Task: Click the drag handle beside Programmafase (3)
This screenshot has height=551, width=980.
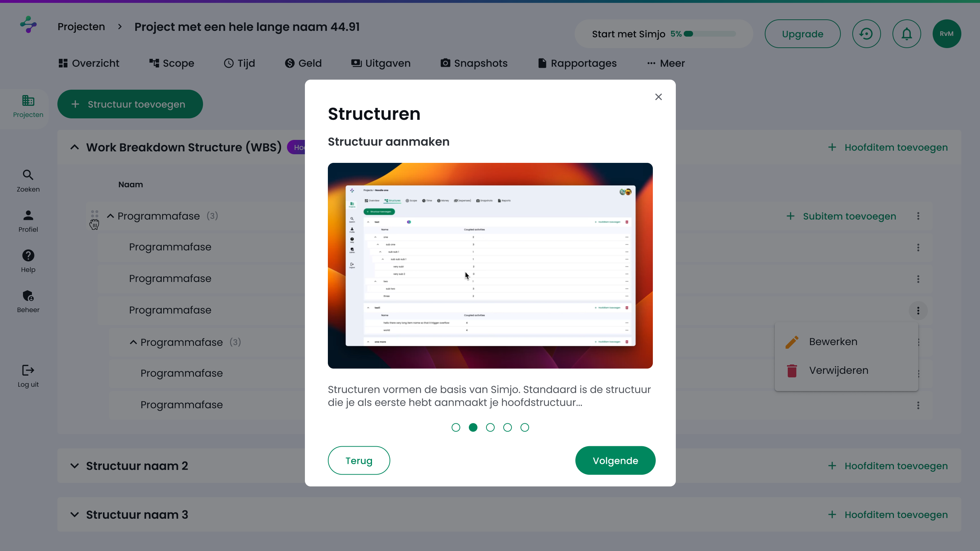Action: coord(94,214)
